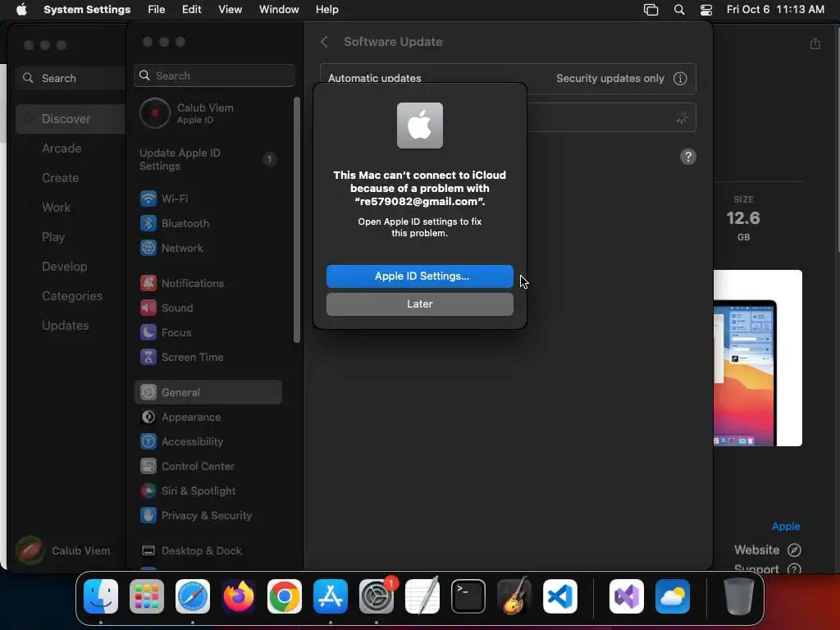This screenshot has width=840, height=630.
Task: Open Desktop & Dock settings
Action: (208, 550)
